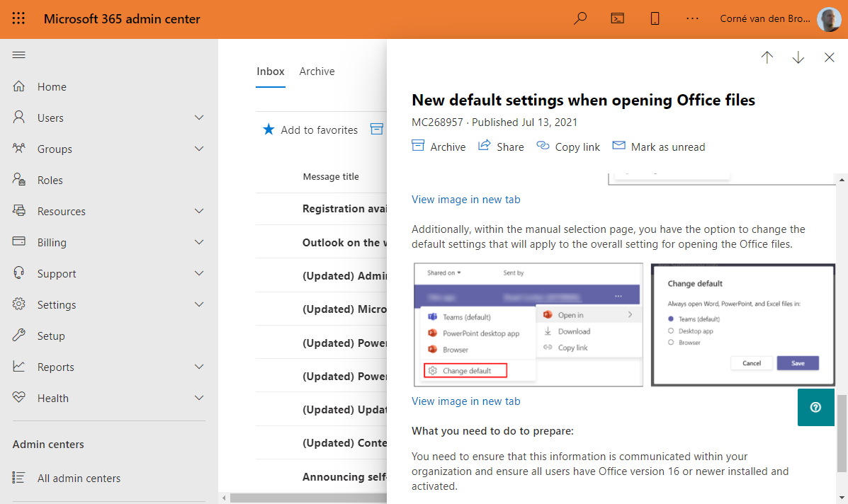The width and height of the screenshot is (848, 504).
Task: Click the search magnifier icon
Action: pos(580,18)
